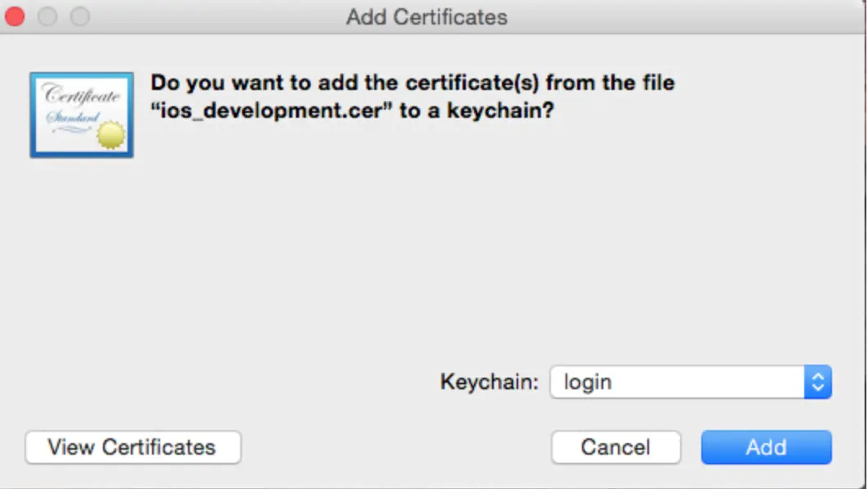868x489 pixels.
Task: Click the greyed-out zoom window button
Action: (79, 16)
